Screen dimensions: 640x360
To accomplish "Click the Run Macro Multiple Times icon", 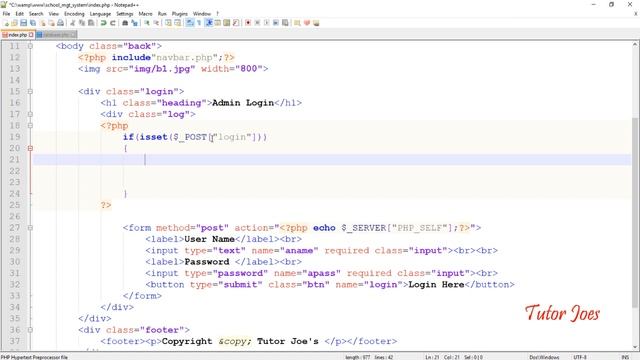I will coord(276,23).
